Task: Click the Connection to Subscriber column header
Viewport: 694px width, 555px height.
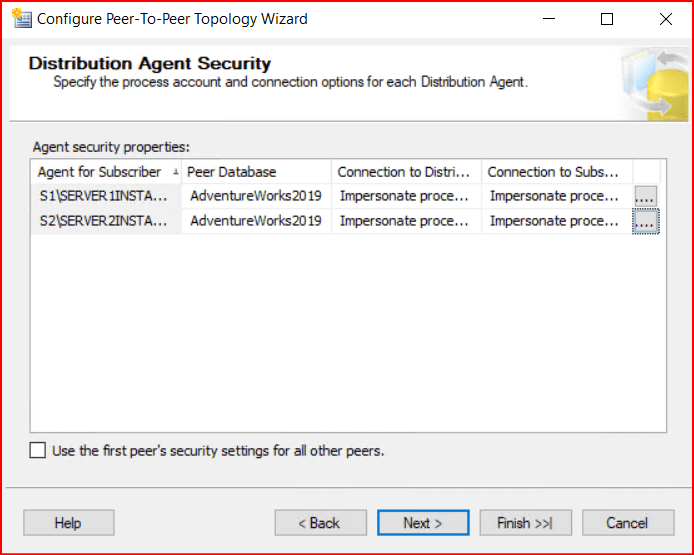Action: pyautogui.click(x=556, y=172)
